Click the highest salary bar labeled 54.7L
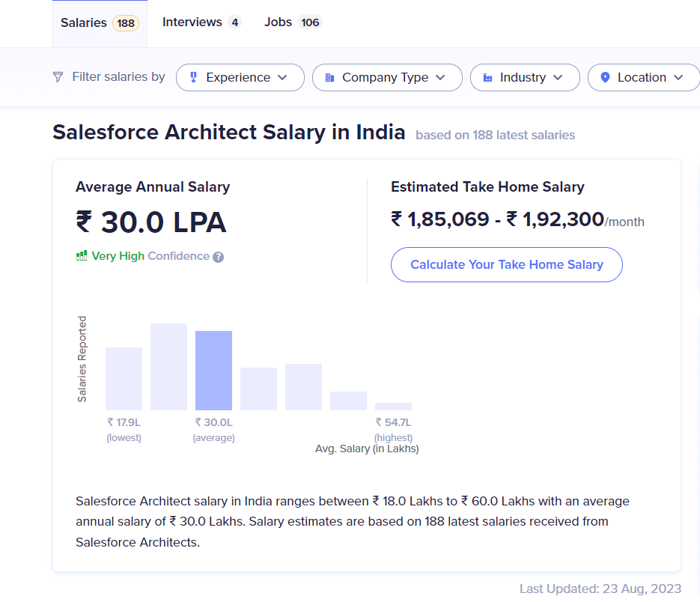The width and height of the screenshot is (700, 602). (x=393, y=406)
